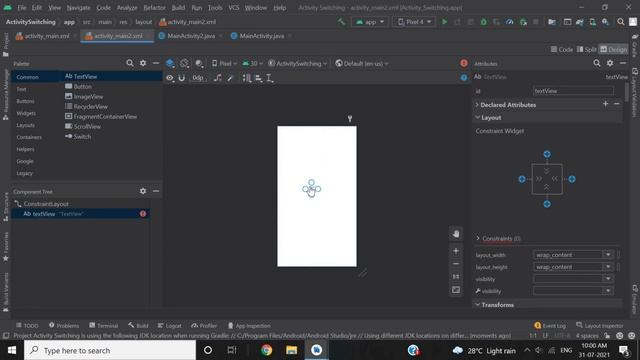
Task: Switch to the MainActivity2.java tab
Action: pos(191,36)
